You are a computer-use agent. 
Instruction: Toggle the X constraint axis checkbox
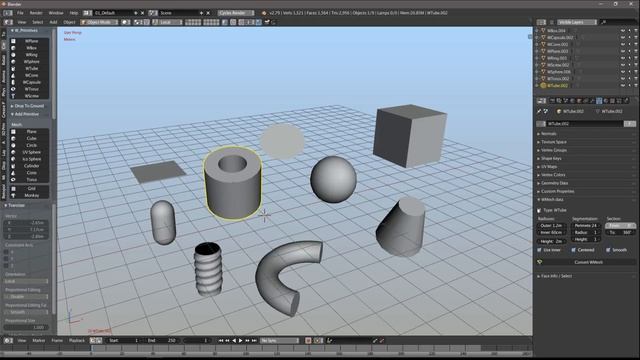pos(6,252)
